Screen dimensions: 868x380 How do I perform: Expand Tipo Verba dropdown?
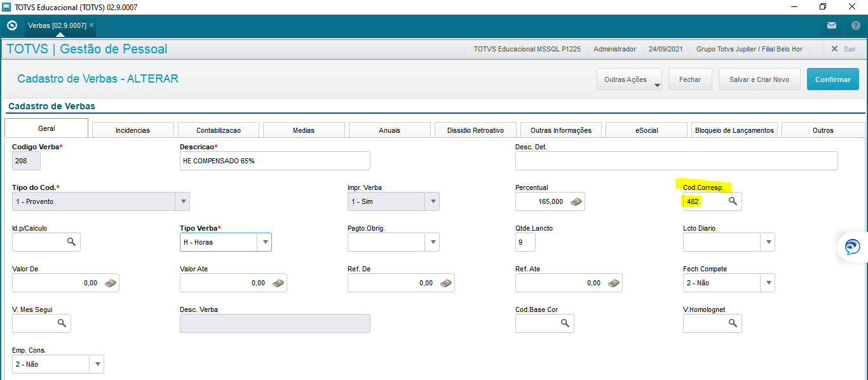click(x=265, y=242)
